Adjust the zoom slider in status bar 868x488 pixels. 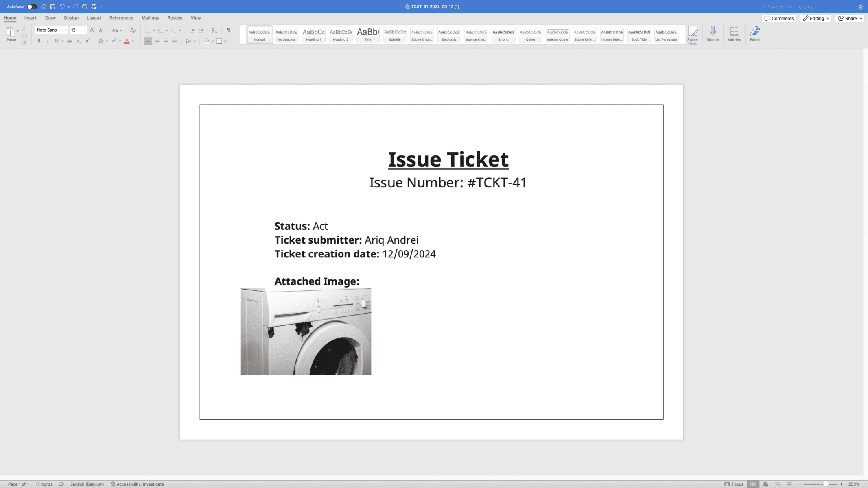click(x=825, y=484)
